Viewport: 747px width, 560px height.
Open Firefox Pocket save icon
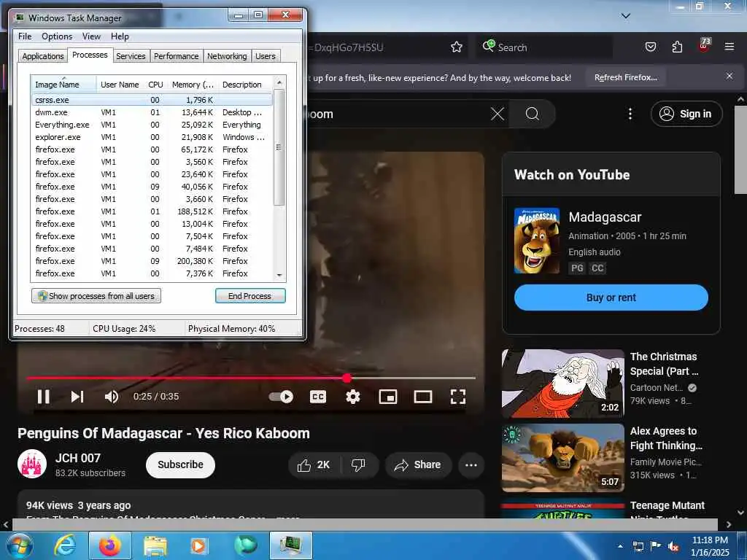pyautogui.click(x=650, y=47)
